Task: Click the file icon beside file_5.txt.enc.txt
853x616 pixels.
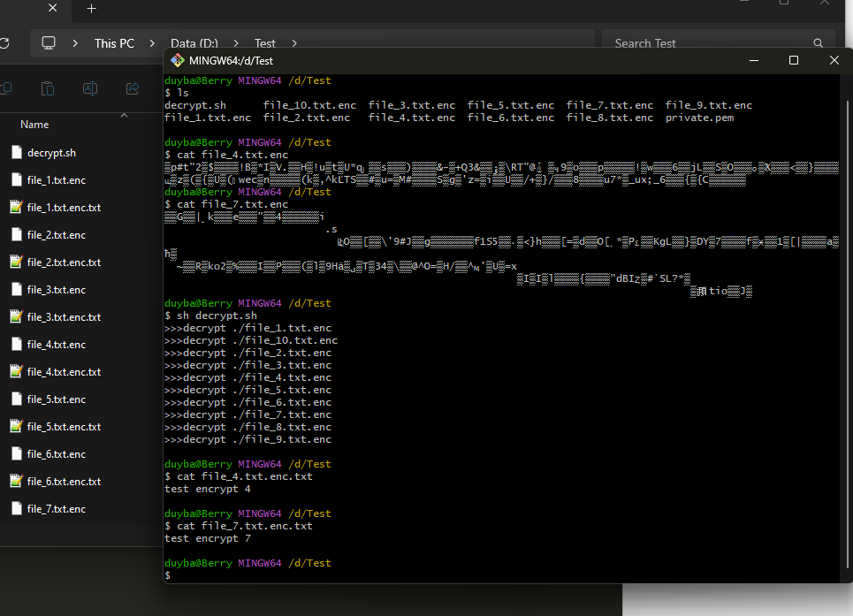Action: pyautogui.click(x=17, y=426)
